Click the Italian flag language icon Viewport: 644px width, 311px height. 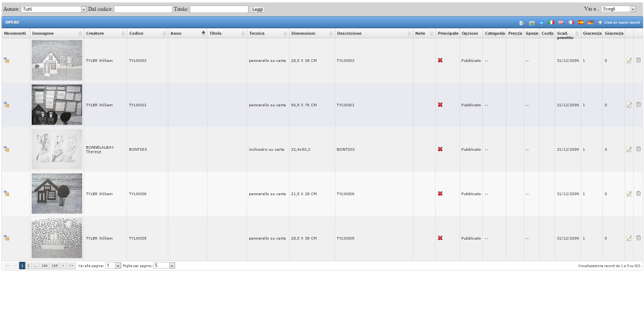(551, 22)
